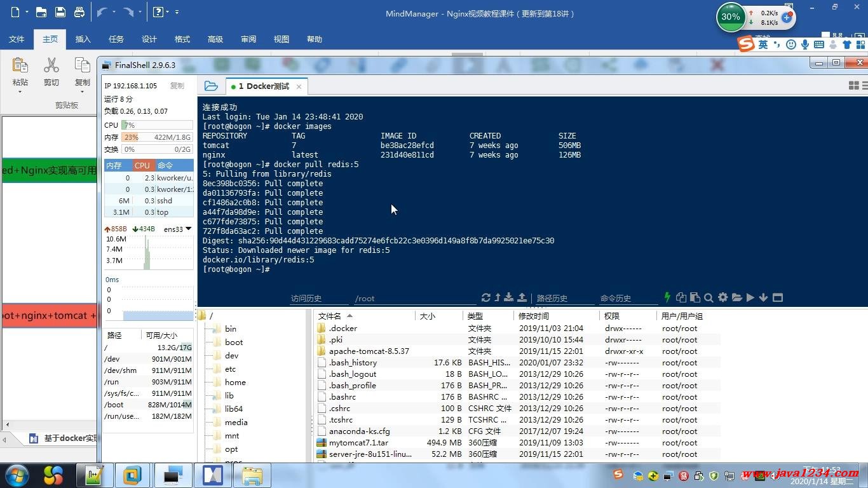Switch to the 任务 ribbon tab
The image size is (868, 488).
(116, 39)
